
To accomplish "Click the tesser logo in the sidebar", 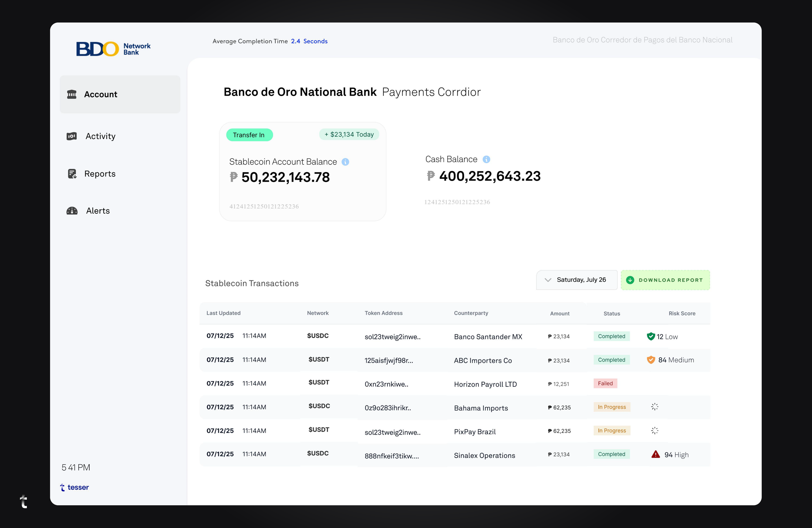I will (x=74, y=487).
